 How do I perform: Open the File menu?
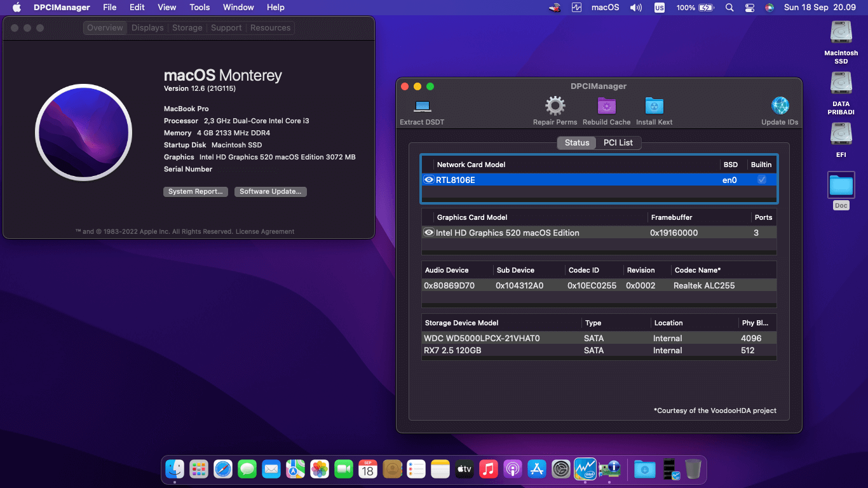109,8
